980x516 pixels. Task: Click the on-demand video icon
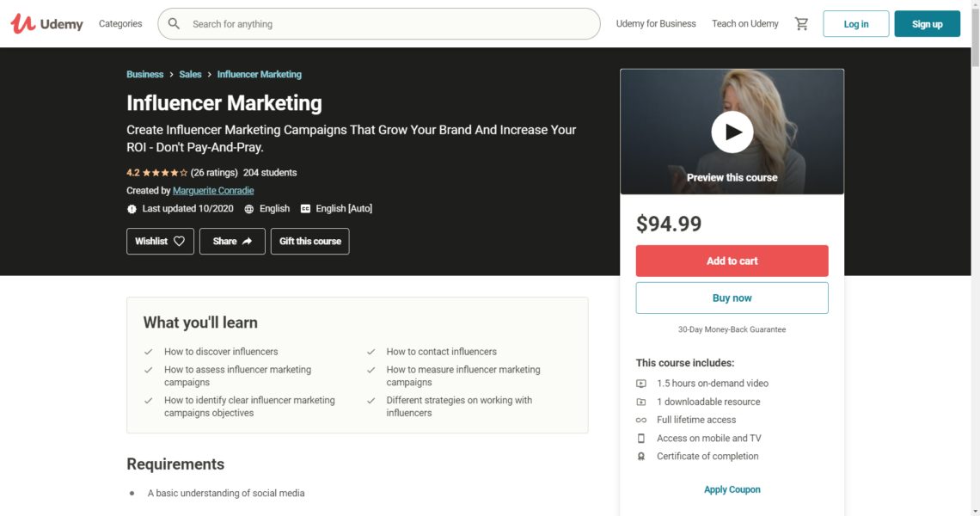tap(640, 383)
